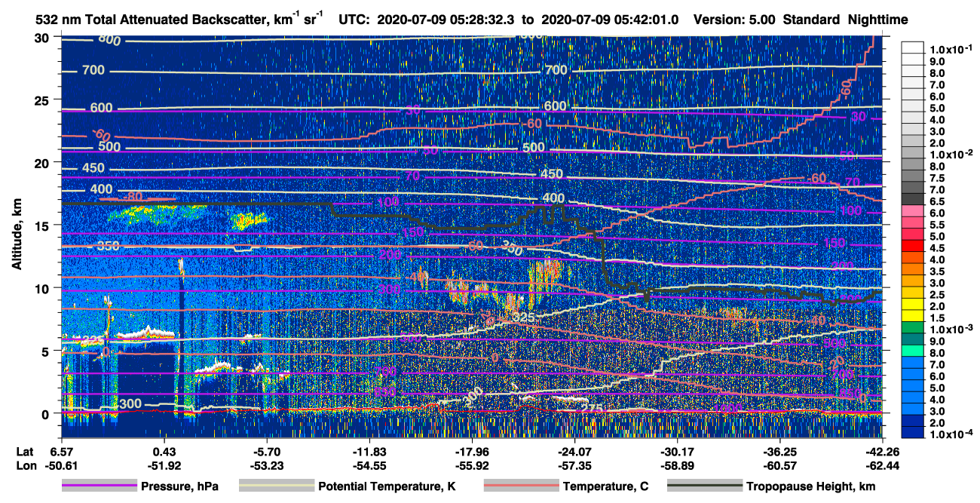
Task: Click the longitude value -60.57
Action: (x=779, y=465)
